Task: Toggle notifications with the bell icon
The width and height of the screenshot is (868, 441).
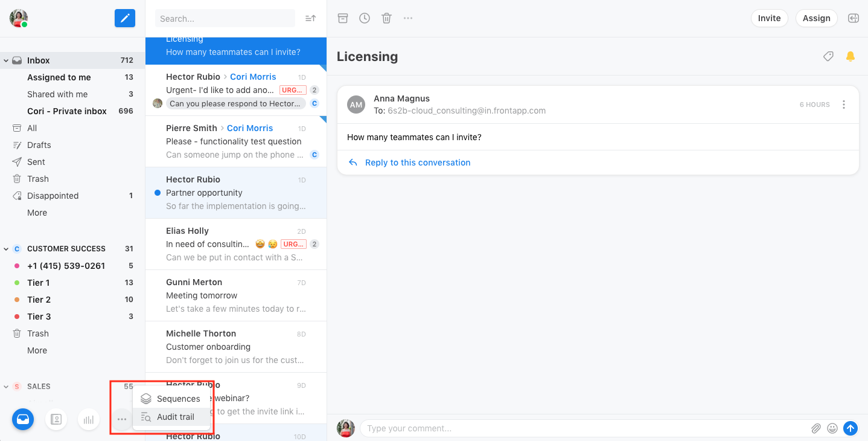Action: pos(850,56)
